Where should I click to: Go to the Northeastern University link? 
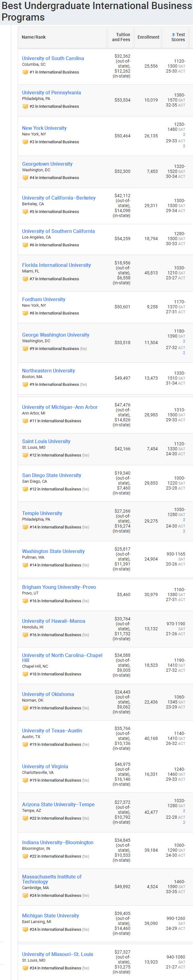tap(48, 371)
